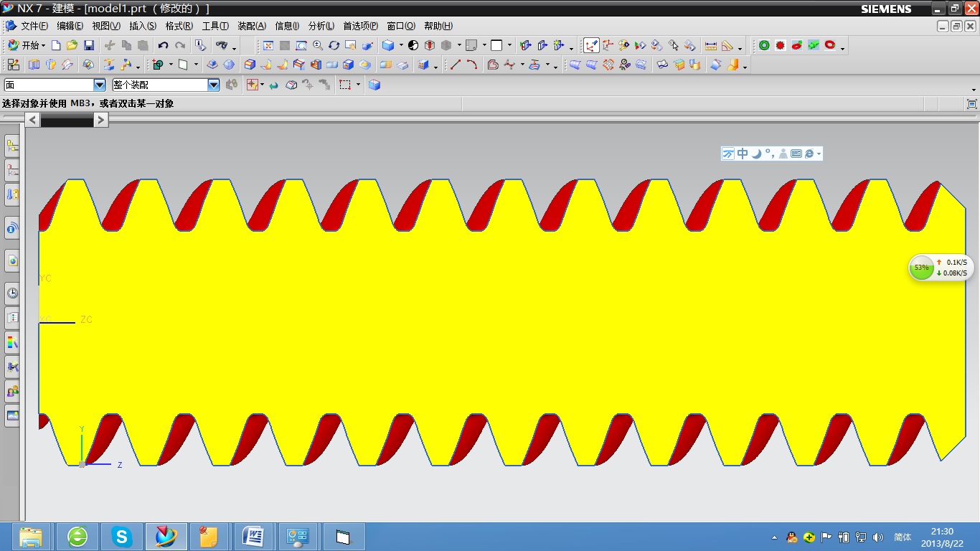Toggle the WCS display icon
The width and height of the screenshot is (980, 551).
591,45
